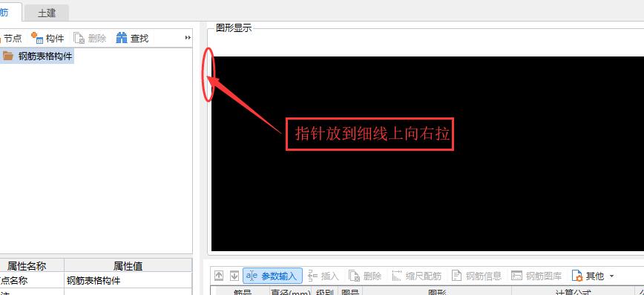644x295 pixels.
Task: Expand the left toolbar overflow arrows
Action: tap(188, 38)
